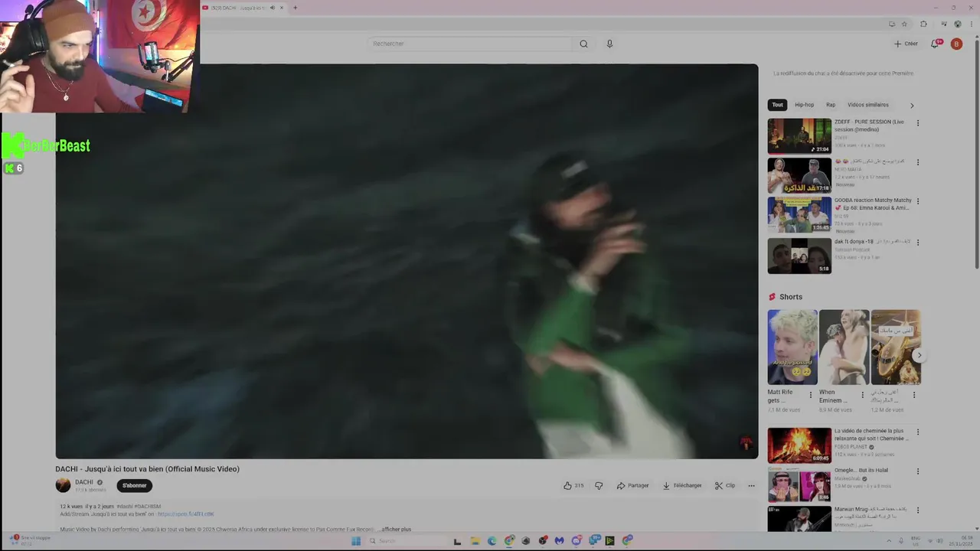The width and height of the screenshot is (980, 551).
Task: Like the video with thumbs up
Action: [x=573, y=485]
